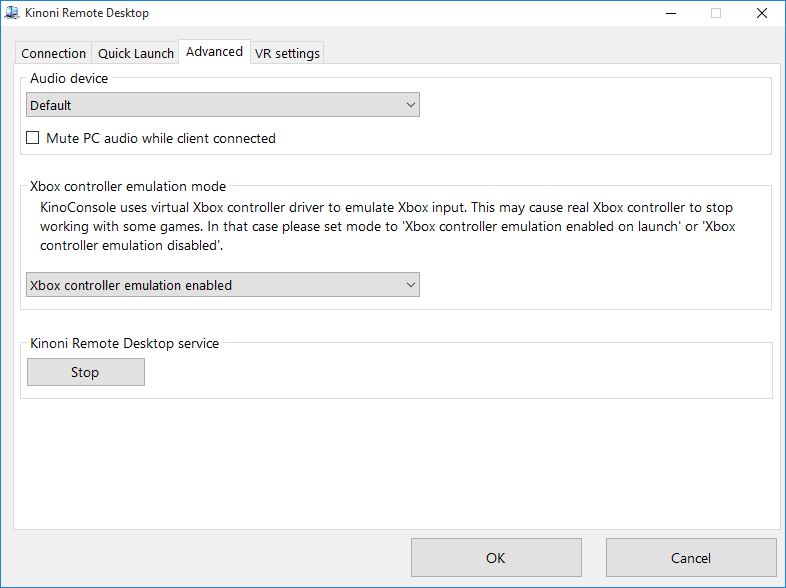Screen dimensions: 786x588
Task: Click the Audio device dropdown chevron arrow
Action: (410, 105)
